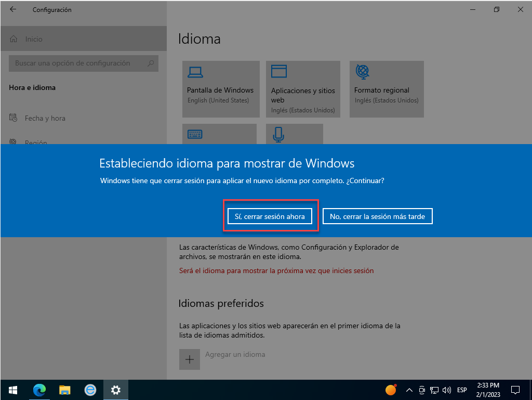
Task: Open the clock showing 2:33 PM
Action: pyautogui.click(x=488, y=390)
